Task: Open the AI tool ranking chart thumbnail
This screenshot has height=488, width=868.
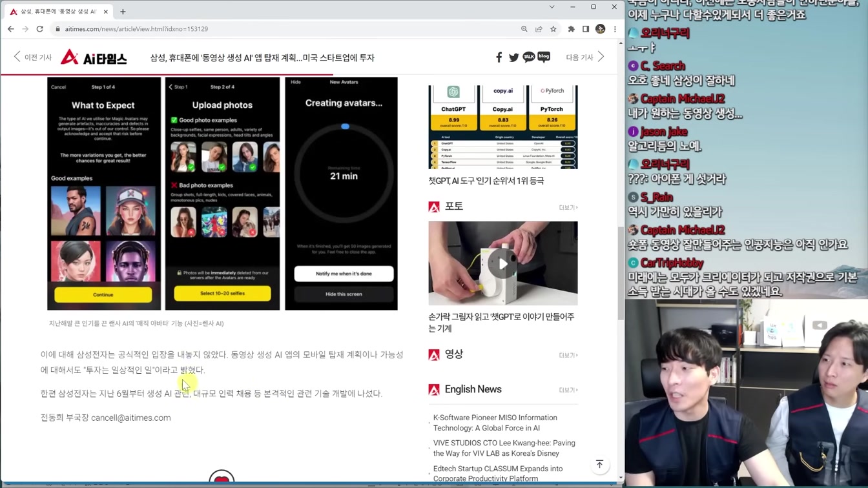Action: coord(503,127)
